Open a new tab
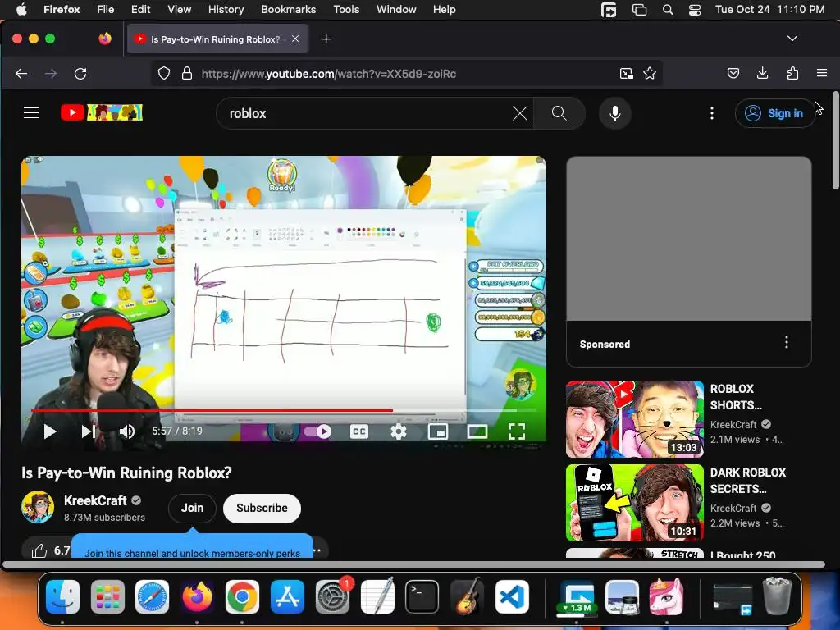 point(326,39)
